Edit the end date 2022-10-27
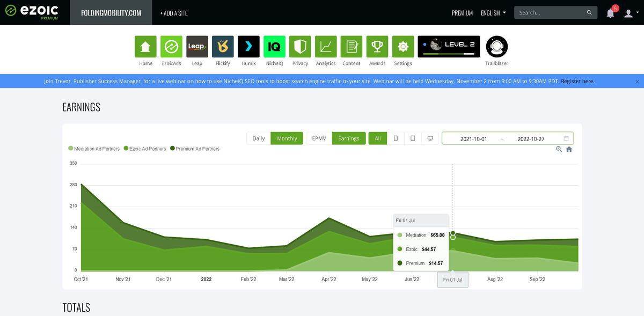Viewport: 644px width, 316px height. [x=531, y=139]
